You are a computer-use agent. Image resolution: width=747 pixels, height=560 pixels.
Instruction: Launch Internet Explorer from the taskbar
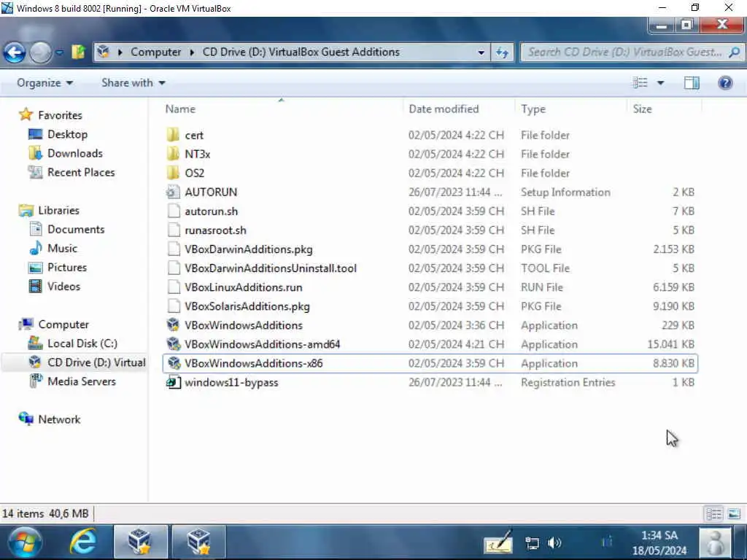coord(83,542)
